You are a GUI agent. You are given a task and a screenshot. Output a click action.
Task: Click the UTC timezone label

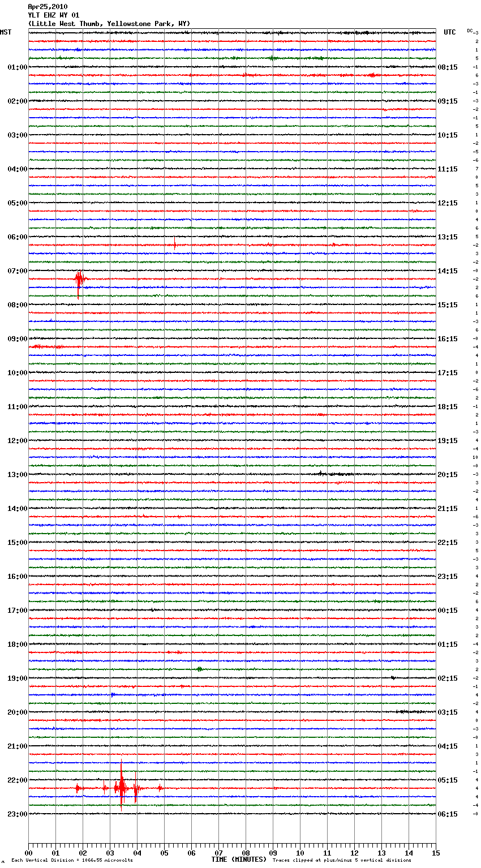pyautogui.click(x=450, y=32)
